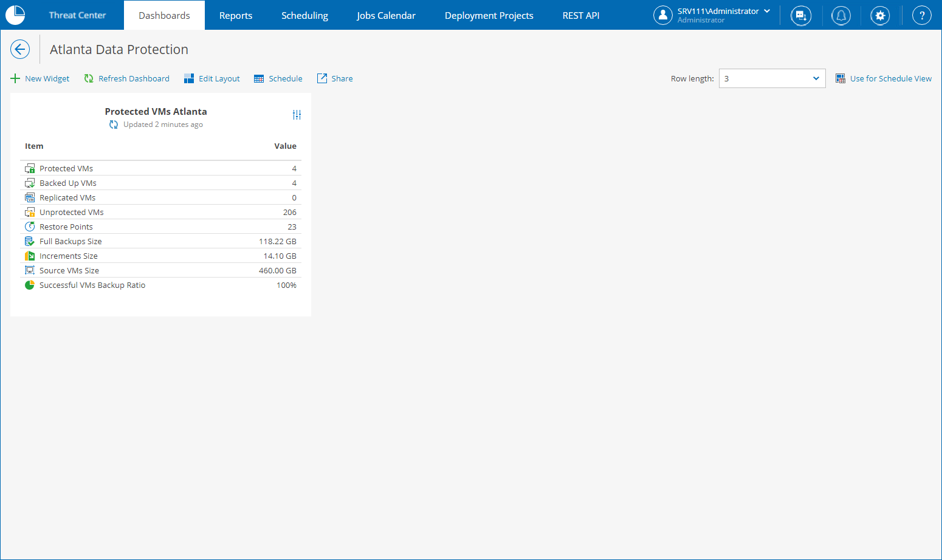The height and width of the screenshot is (560, 942).
Task: Switch to the Scheduling tab
Action: click(x=304, y=15)
